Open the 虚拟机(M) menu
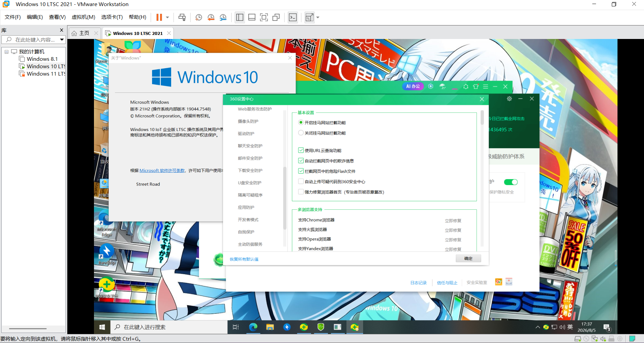Image resolution: width=644 pixels, height=343 pixels. 84,17
